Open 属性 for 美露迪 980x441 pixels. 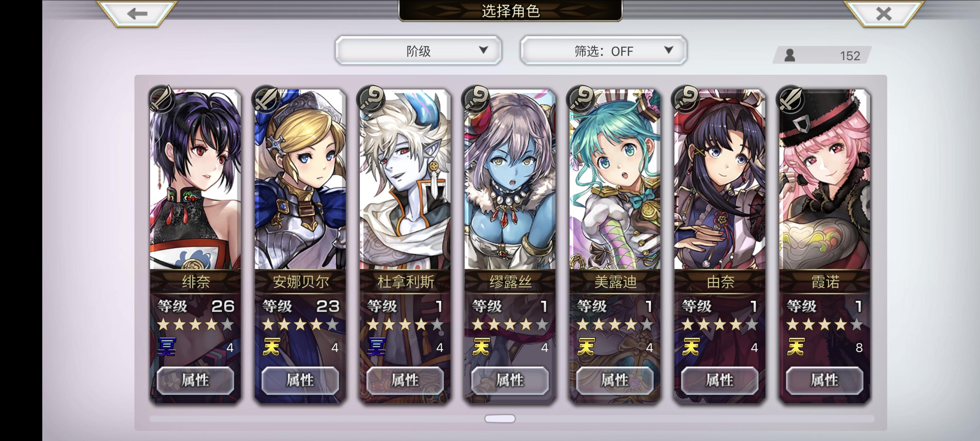tap(615, 380)
